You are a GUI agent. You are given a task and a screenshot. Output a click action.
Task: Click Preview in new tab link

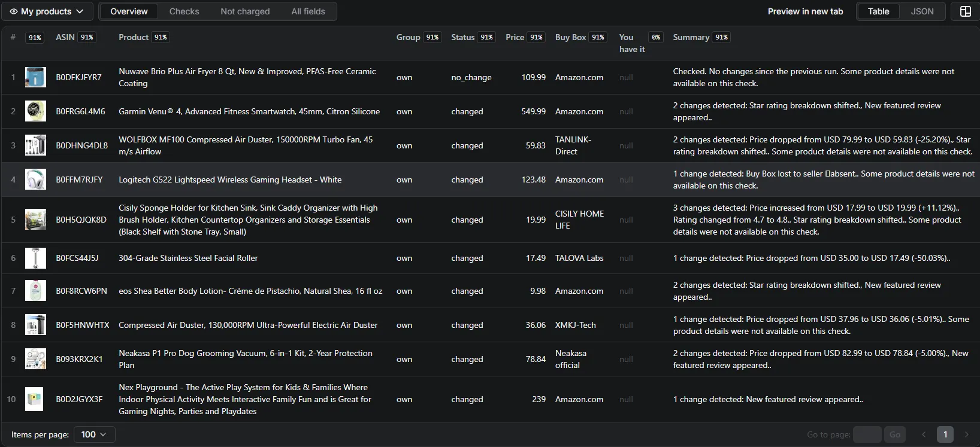click(x=805, y=11)
